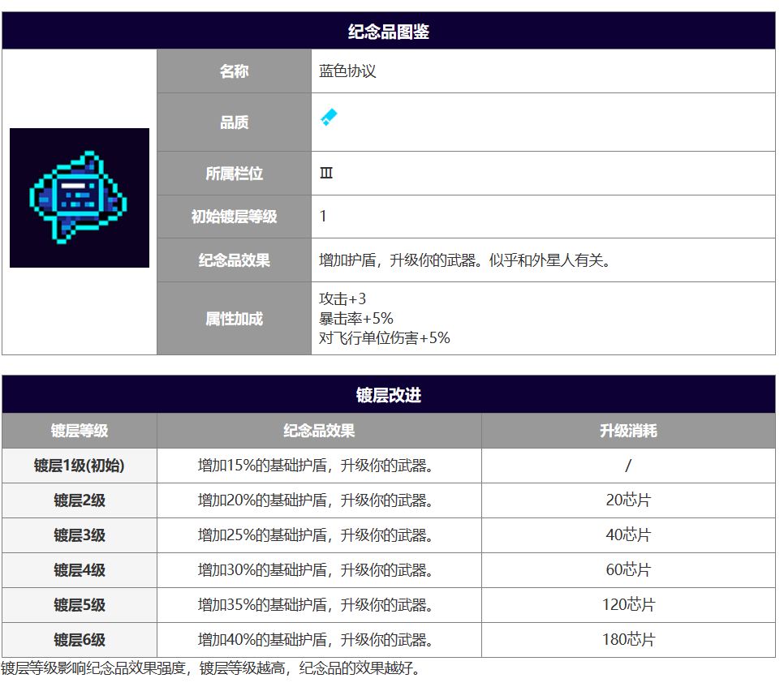784x687 pixels.
Task: Click the 180芯片 upgrade cost
Action: 628,640
